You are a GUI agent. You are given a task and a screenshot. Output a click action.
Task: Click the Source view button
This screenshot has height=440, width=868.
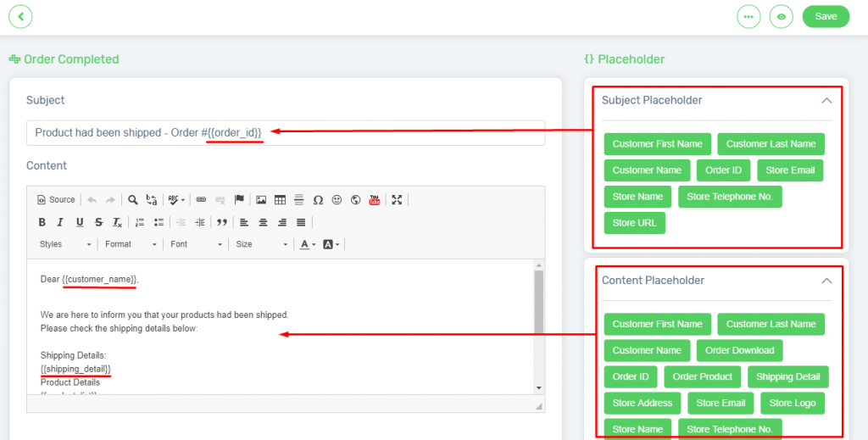[56, 200]
